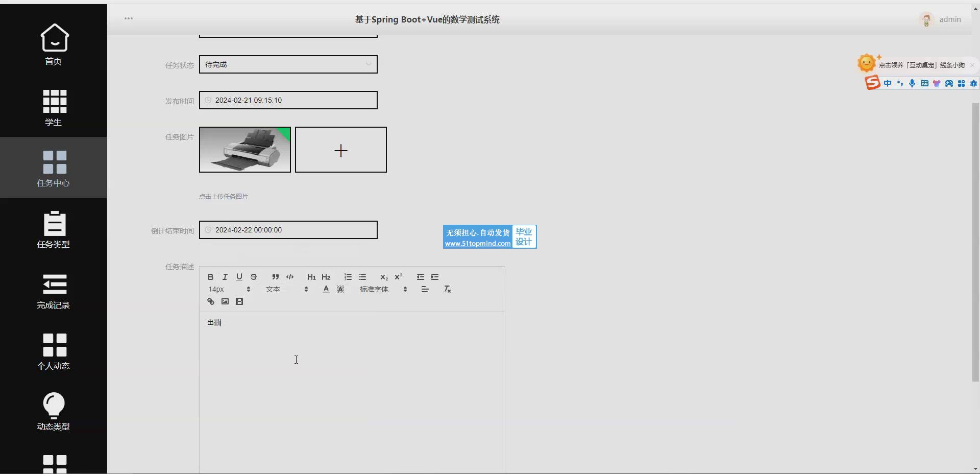This screenshot has width=980, height=474.
Task: Open the text background color picker
Action: tap(340, 289)
